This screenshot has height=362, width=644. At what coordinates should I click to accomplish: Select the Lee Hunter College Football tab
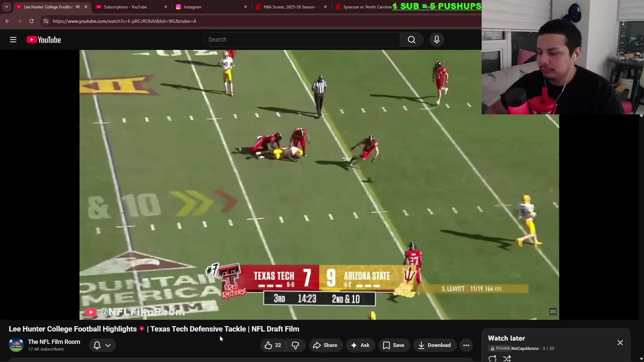[x=48, y=7]
